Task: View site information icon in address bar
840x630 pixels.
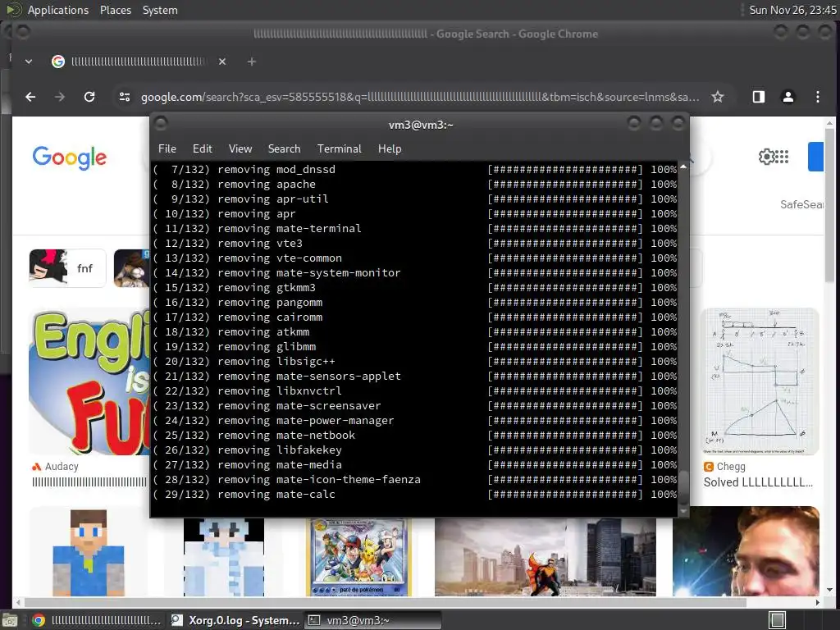Action: (x=125, y=97)
